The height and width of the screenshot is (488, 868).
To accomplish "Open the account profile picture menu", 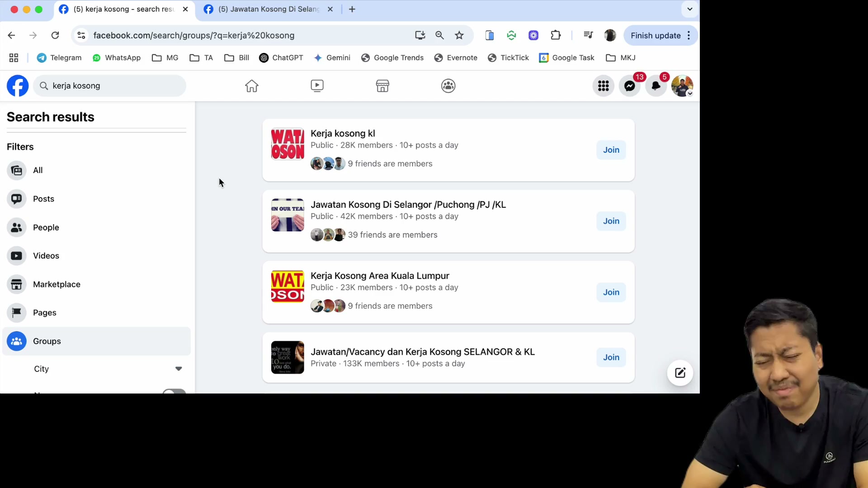I will (x=682, y=86).
